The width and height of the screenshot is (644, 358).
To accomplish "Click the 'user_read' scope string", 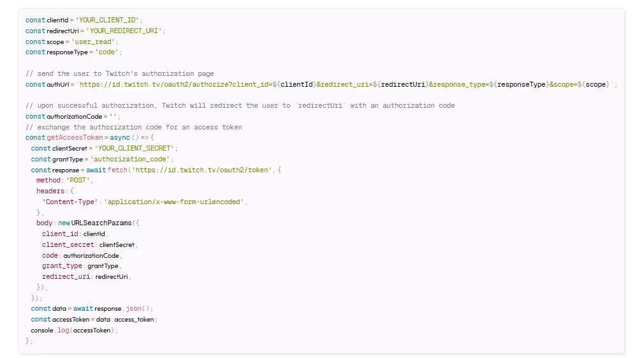I will tap(93, 41).
